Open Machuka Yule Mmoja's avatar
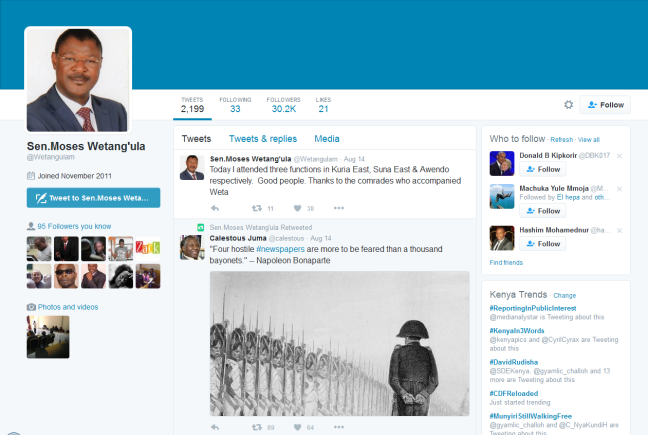This screenshot has height=435, width=648. pyautogui.click(x=502, y=197)
